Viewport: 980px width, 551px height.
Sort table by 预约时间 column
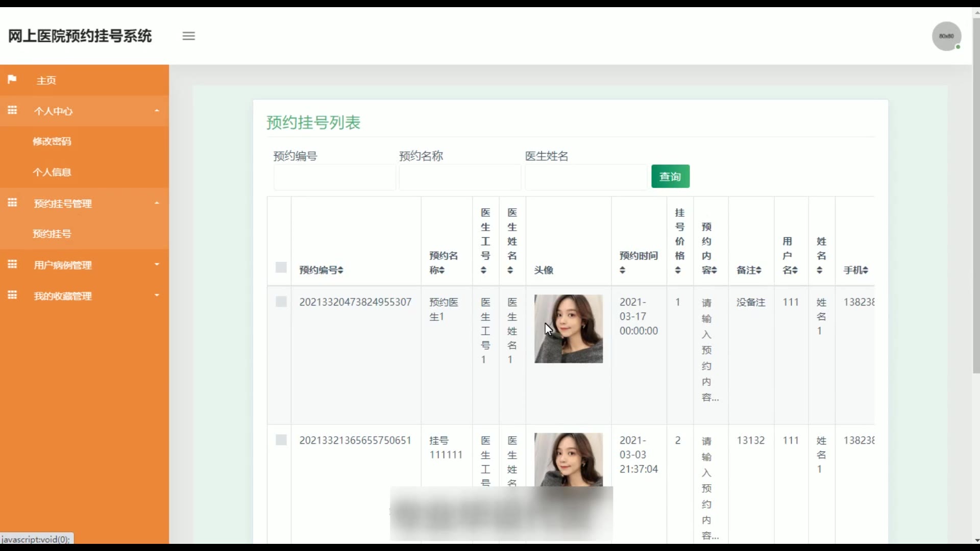[622, 270]
